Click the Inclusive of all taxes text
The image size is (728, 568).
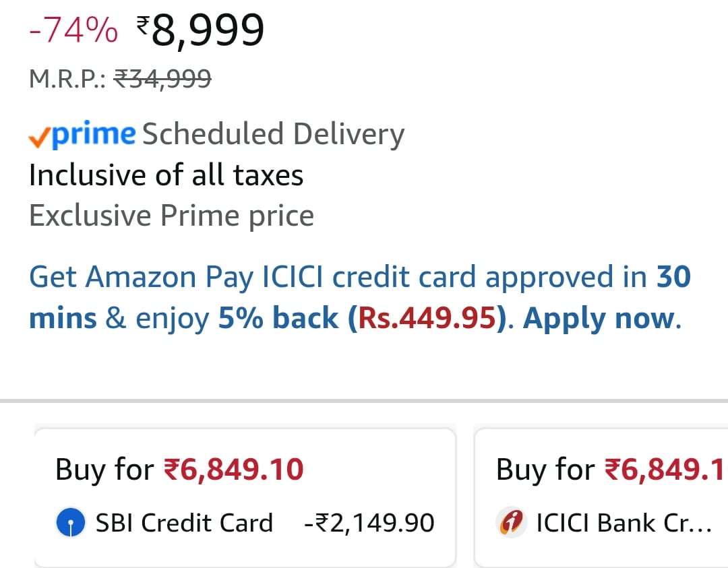coord(166,175)
